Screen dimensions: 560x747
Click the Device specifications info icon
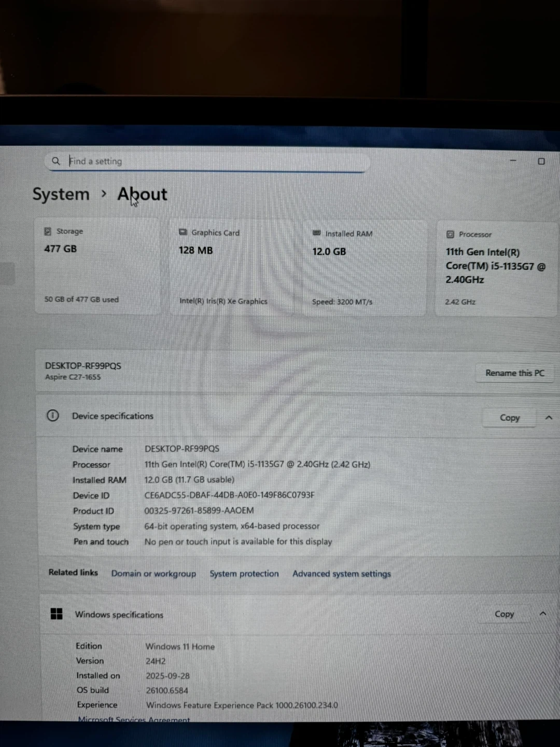click(53, 416)
